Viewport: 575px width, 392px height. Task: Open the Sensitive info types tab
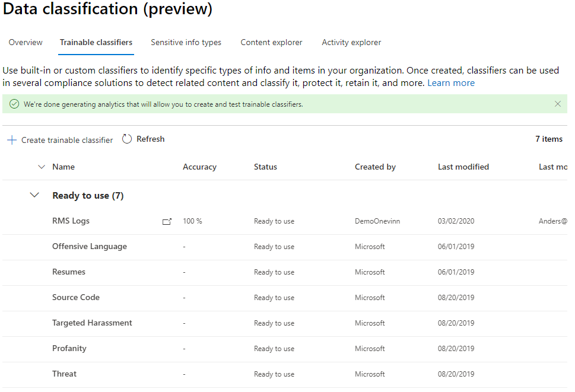point(186,43)
